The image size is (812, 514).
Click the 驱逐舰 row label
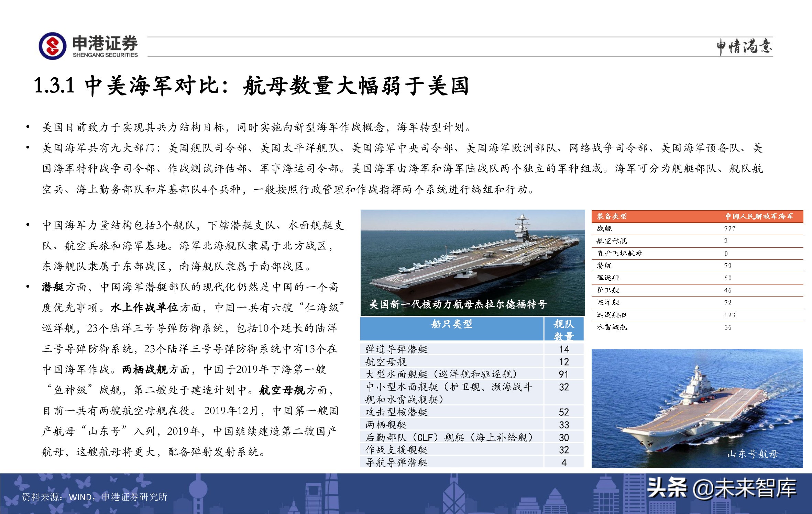[608, 278]
